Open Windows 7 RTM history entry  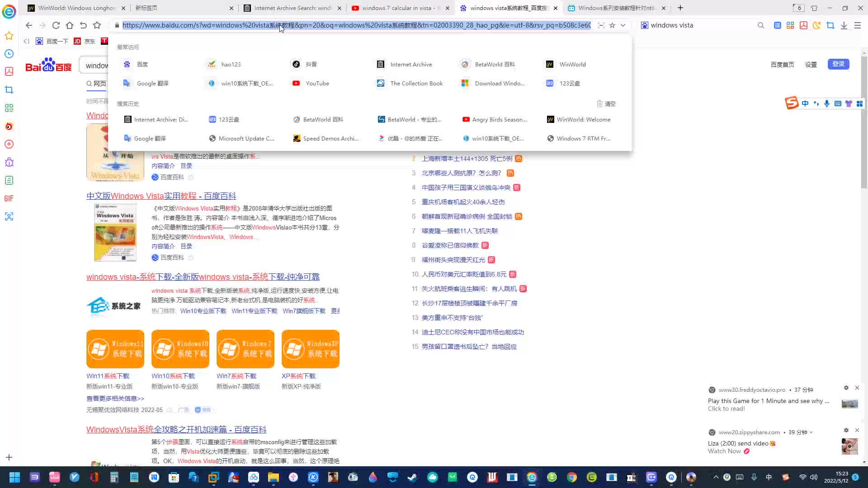[x=579, y=138]
